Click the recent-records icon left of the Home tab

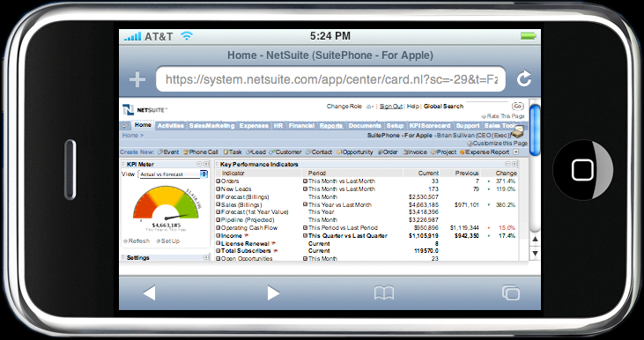click(125, 126)
